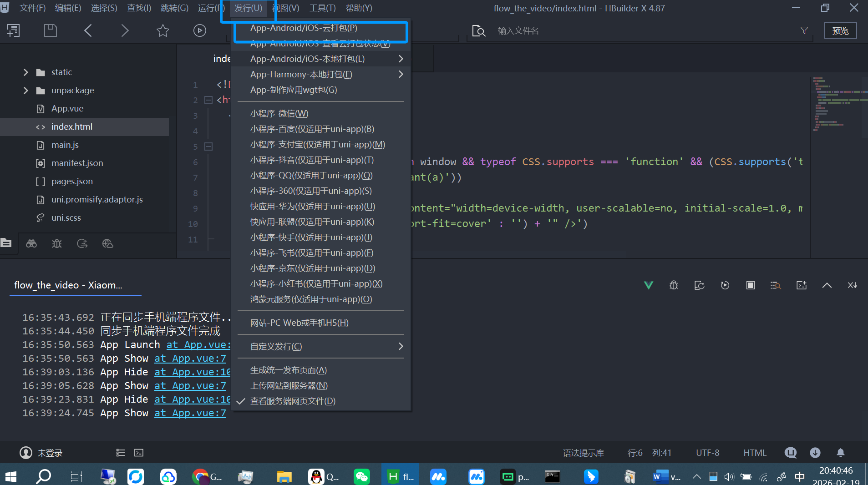Expand App-Android/iOS-本地打包 submenu arrow
Viewport: 868px width, 485px height.
[x=401, y=59]
